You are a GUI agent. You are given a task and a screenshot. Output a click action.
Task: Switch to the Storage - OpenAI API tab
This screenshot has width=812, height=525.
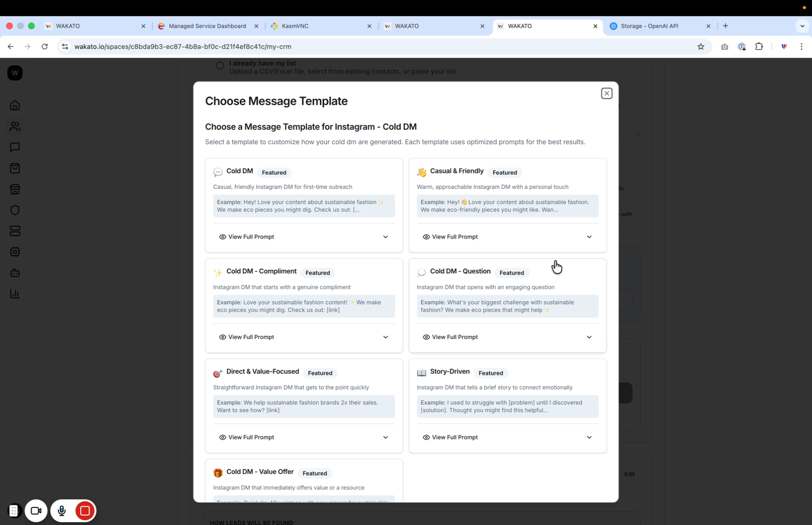pos(649,26)
